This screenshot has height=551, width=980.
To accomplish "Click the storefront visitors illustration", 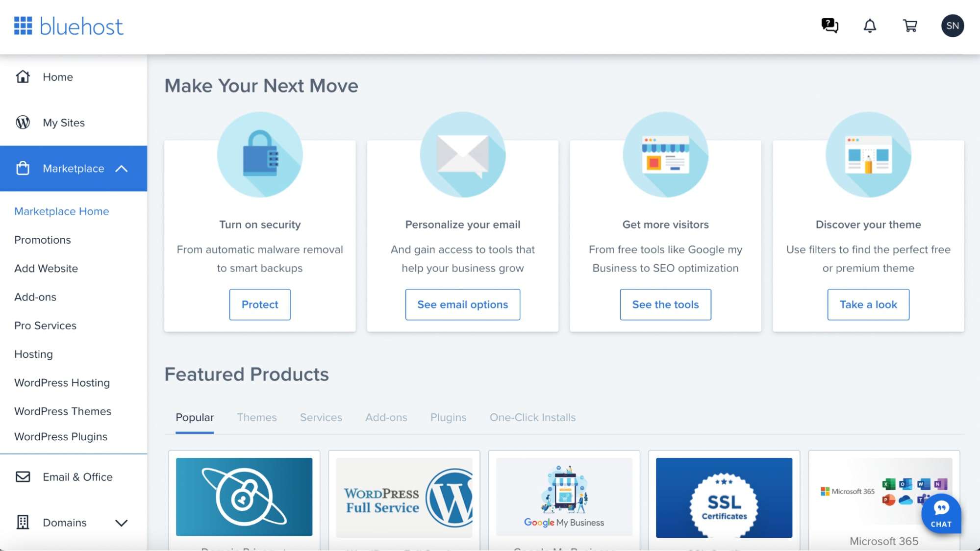I will pos(665,154).
